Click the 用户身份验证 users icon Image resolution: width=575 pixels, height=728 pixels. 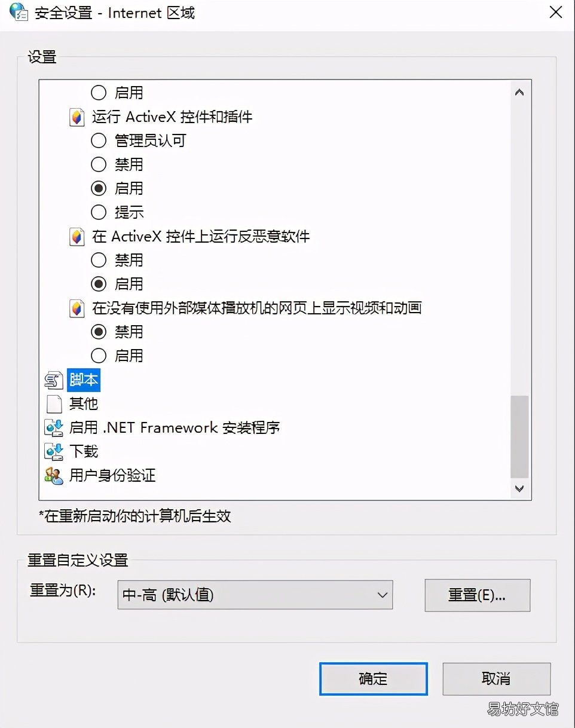(x=54, y=476)
